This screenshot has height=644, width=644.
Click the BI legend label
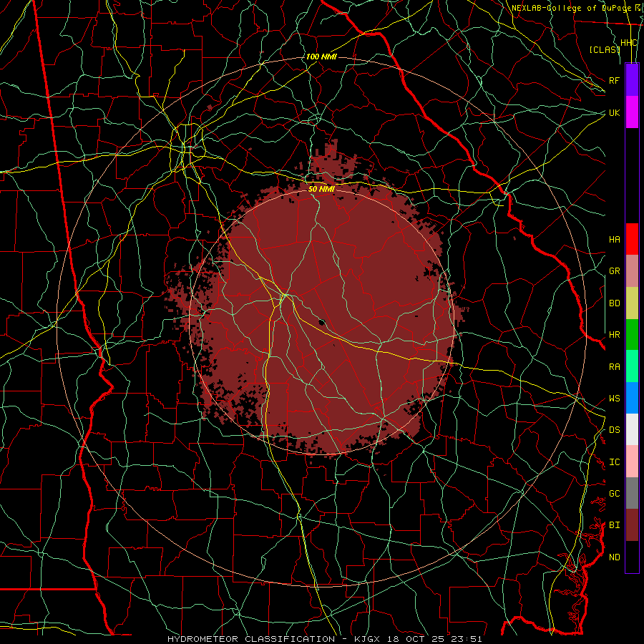615,525
